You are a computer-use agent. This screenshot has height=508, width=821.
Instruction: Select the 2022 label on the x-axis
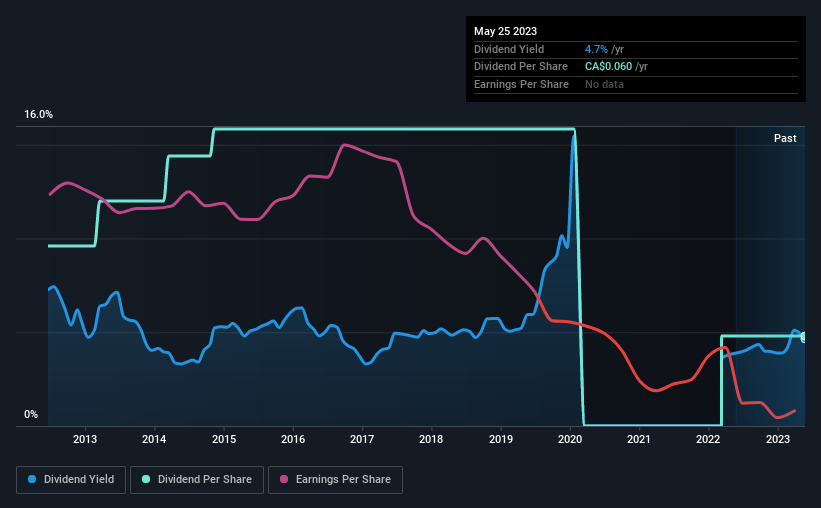(x=708, y=439)
